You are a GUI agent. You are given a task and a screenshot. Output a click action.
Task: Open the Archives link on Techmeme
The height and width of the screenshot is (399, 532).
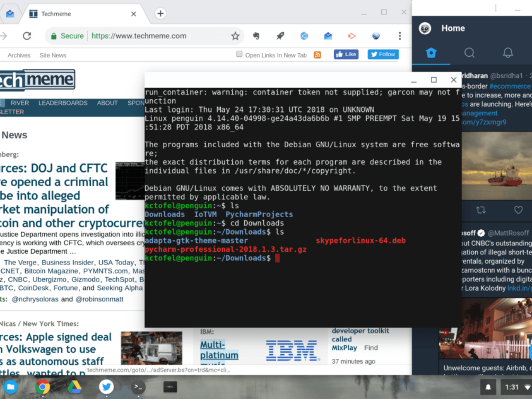(19, 55)
